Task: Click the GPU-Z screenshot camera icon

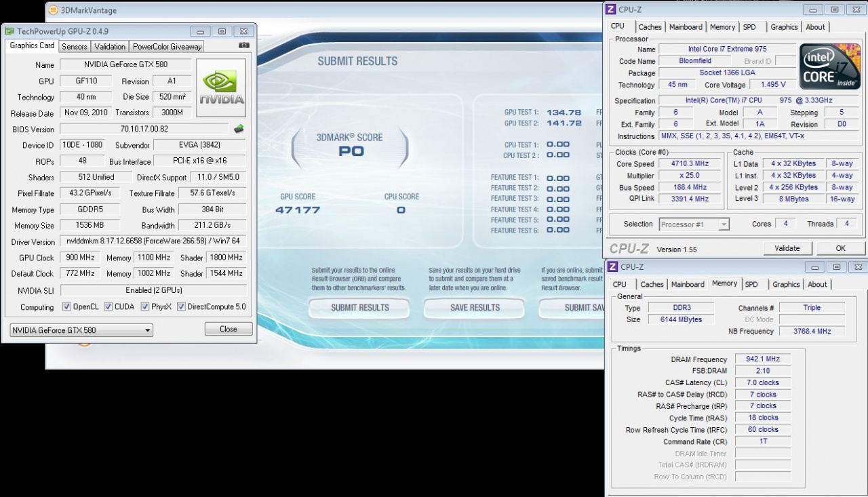Action: [x=244, y=45]
